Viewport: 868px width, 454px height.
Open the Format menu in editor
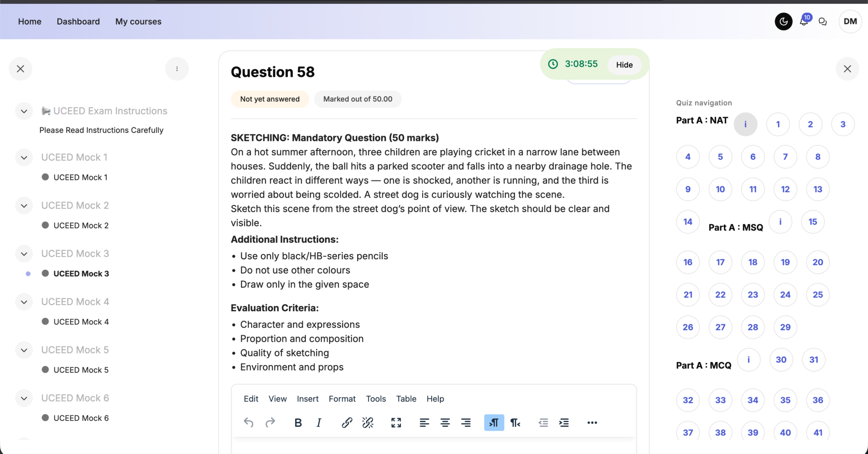(x=342, y=399)
